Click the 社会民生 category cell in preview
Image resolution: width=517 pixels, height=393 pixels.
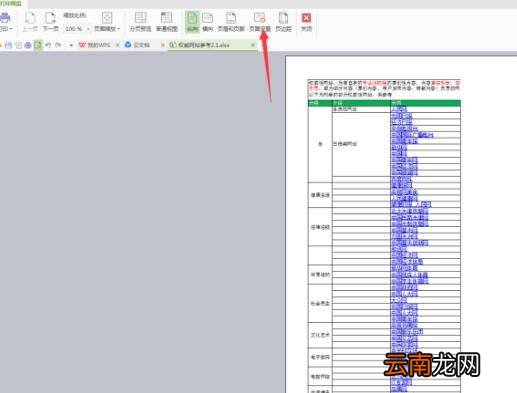tap(320, 304)
